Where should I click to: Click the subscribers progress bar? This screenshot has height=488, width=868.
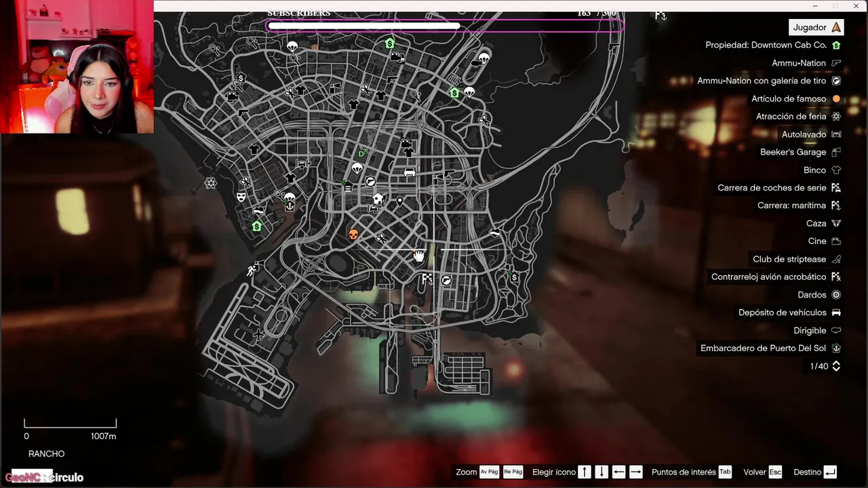(445, 26)
